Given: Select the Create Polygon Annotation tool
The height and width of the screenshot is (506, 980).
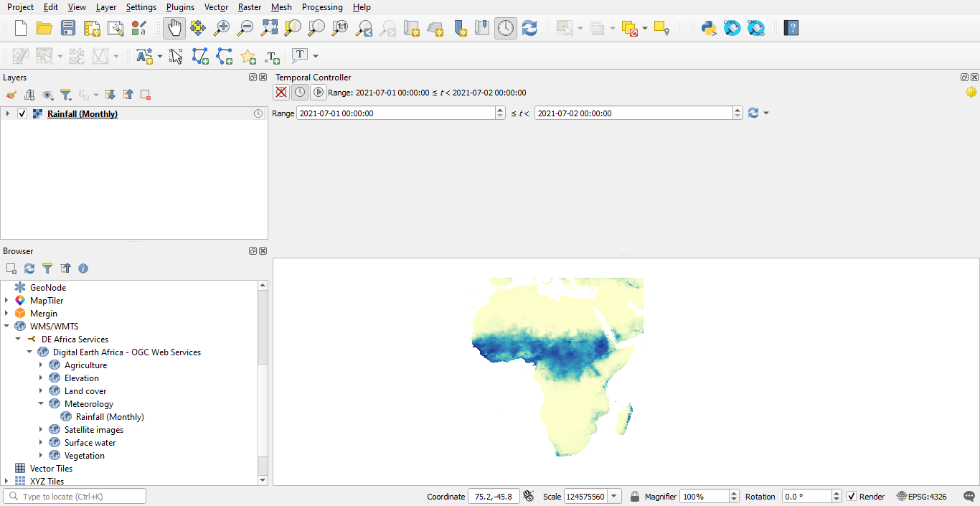Looking at the screenshot, I should pos(200,56).
